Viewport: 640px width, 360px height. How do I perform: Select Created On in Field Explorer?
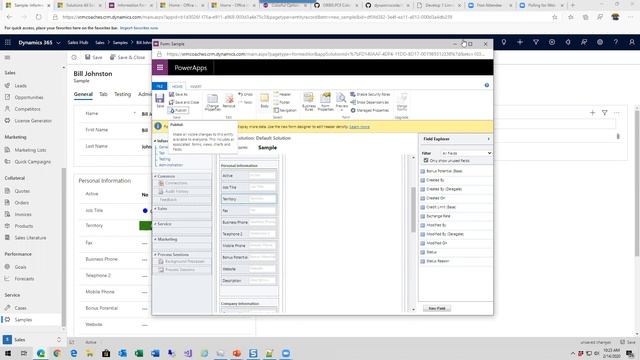pyautogui.click(x=436, y=198)
